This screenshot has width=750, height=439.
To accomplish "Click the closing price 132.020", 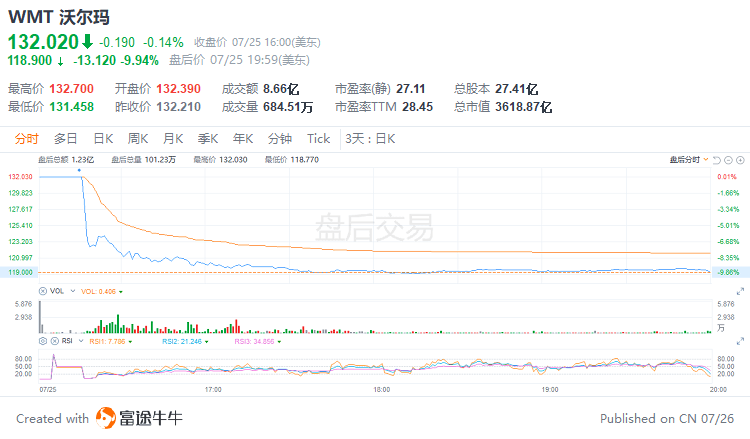I will coord(43,42).
